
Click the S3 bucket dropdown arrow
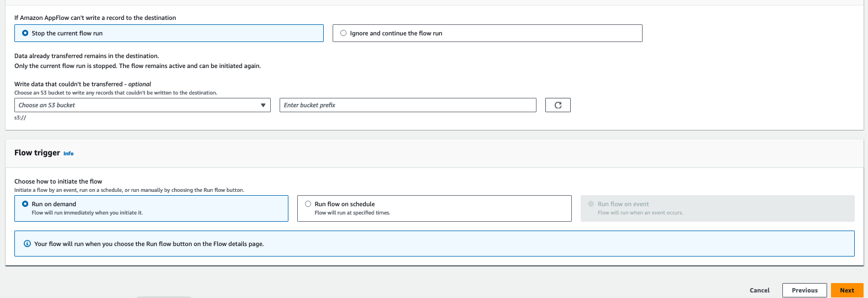coord(263,105)
